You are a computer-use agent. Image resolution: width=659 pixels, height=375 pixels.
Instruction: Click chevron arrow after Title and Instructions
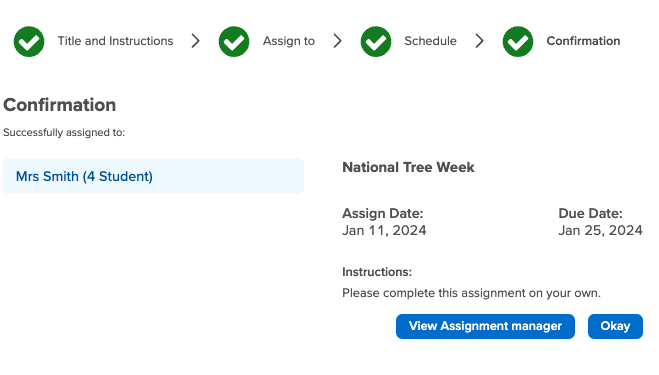tap(195, 41)
